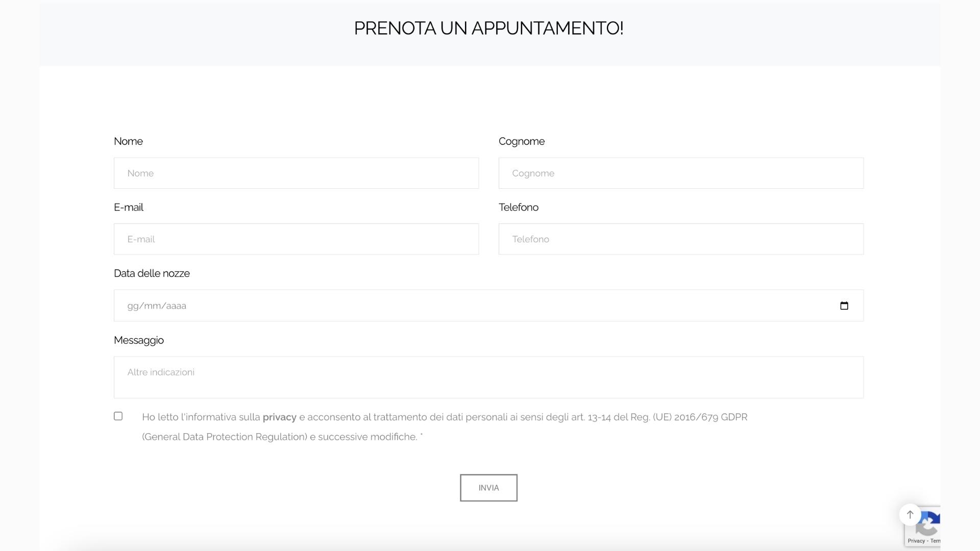Tick the privacy consent checkbox
Image resolution: width=980 pixels, height=551 pixels.
click(x=118, y=416)
